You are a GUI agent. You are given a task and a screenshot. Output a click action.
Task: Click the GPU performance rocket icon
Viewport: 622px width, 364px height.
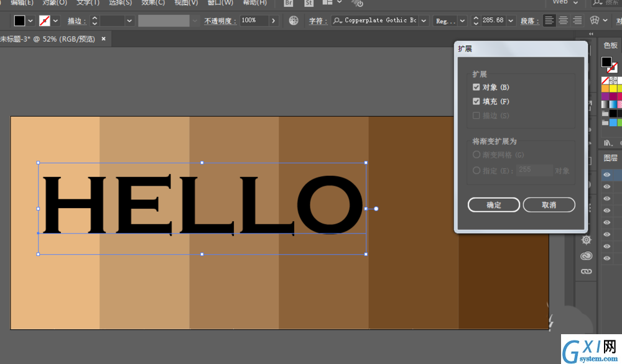357,3
